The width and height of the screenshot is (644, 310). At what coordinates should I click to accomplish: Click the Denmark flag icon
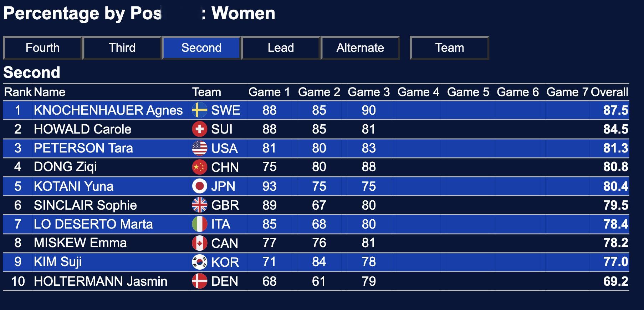click(199, 281)
